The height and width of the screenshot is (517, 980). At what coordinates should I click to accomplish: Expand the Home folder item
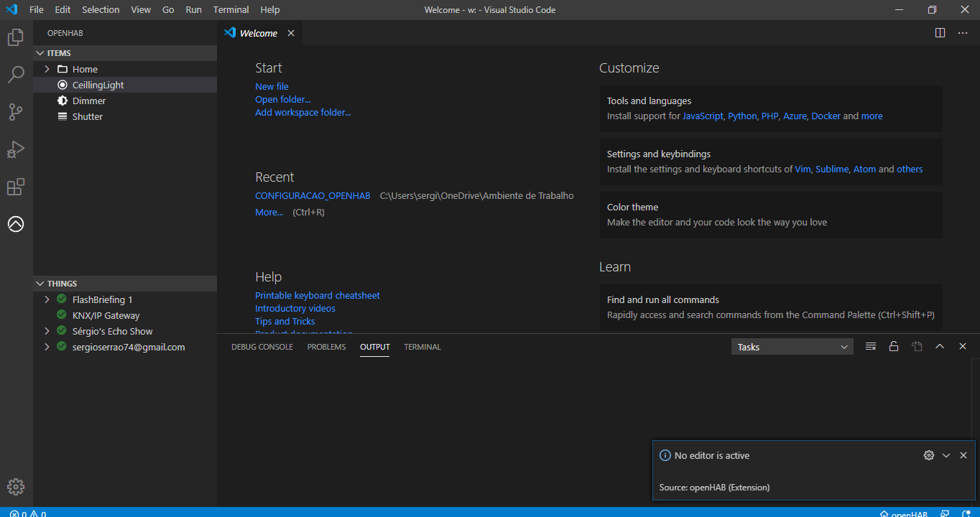click(47, 69)
